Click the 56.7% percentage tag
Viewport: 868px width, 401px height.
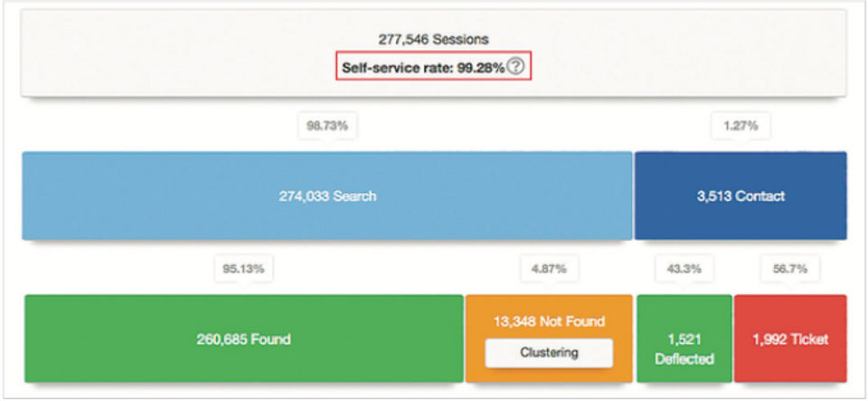tap(790, 269)
